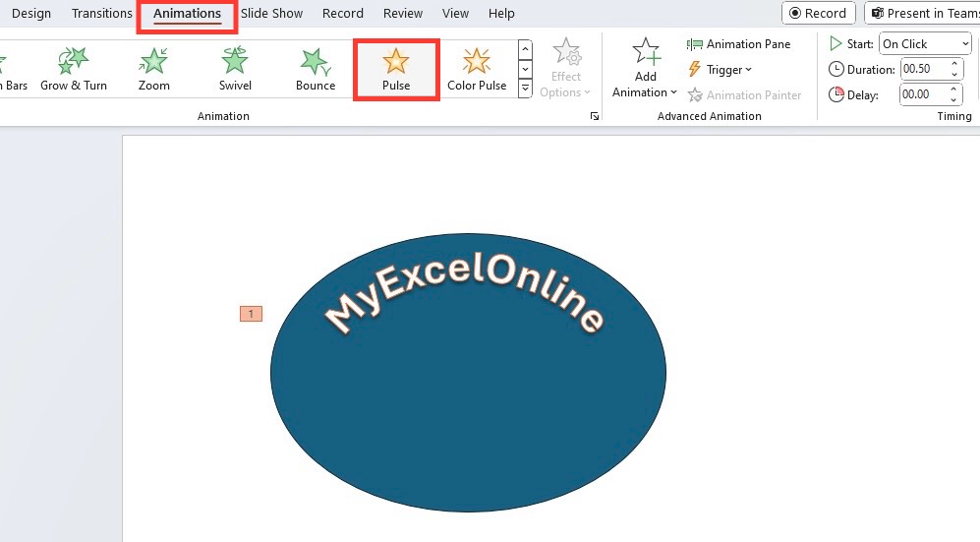
Task: Apply the Grow & Turn animation
Action: 74,70
